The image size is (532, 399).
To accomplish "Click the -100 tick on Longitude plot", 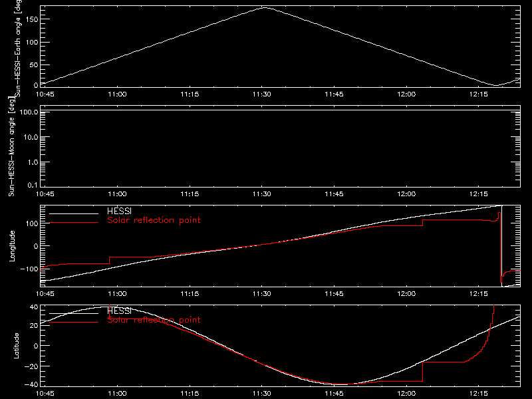I will tap(29, 269).
